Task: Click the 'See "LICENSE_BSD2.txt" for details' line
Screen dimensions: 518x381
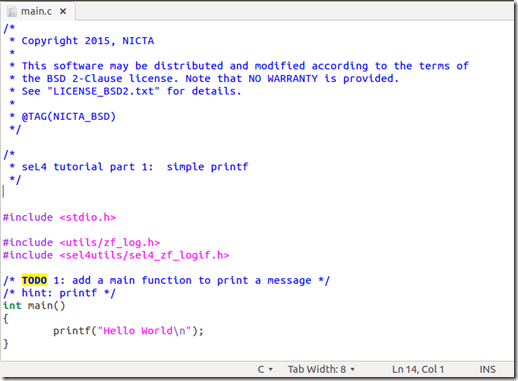Action: [125, 91]
